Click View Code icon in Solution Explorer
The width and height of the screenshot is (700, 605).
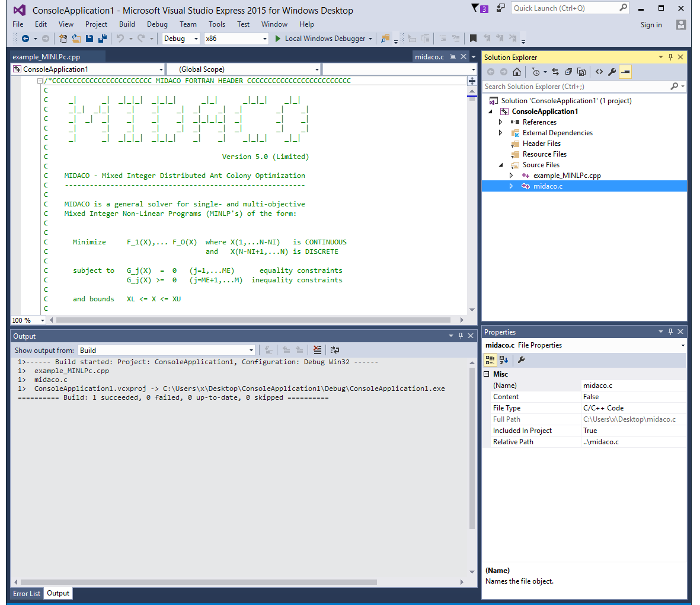tap(599, 72)
